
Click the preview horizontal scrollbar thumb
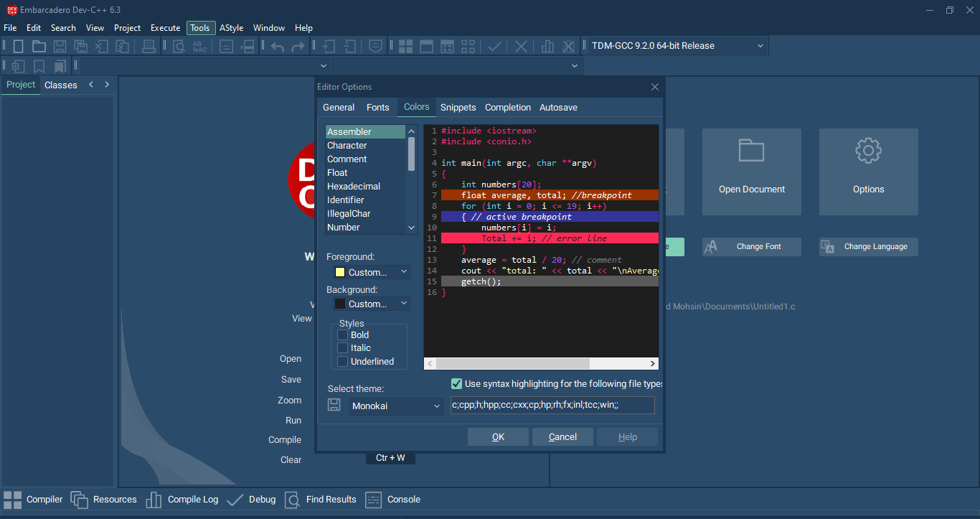tap(512, 364)
